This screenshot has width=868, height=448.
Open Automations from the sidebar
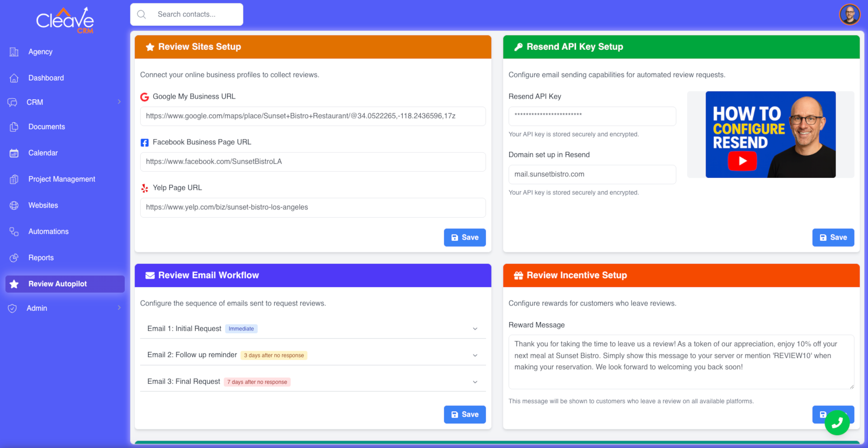click(48, 232)
